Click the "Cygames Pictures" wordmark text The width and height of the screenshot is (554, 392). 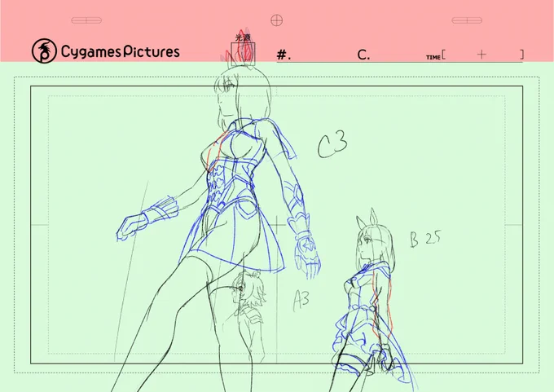121,51
